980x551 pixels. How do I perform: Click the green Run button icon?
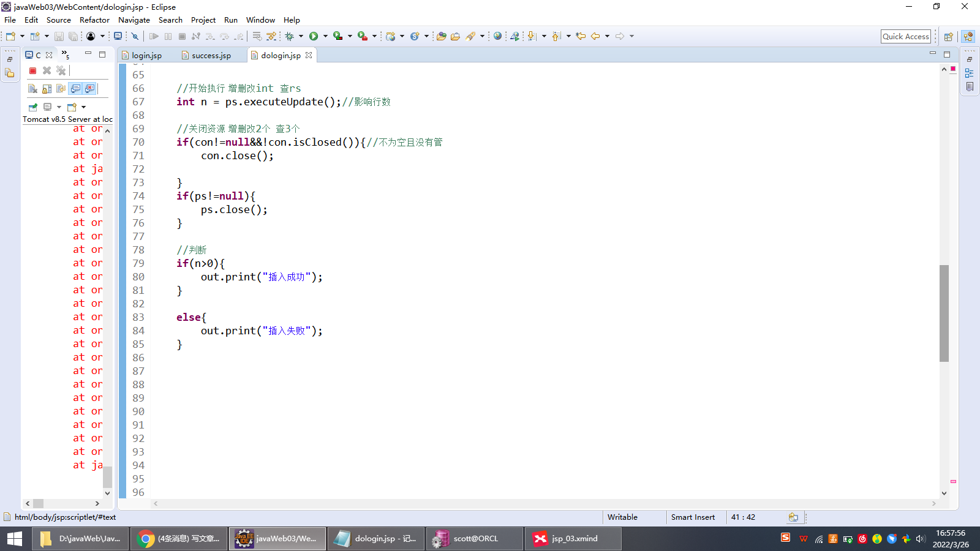[314, 36]
